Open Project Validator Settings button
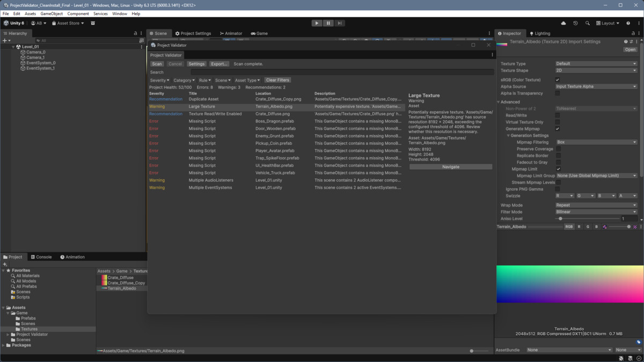This screenshot has height=362, width=644. (196, 64)
